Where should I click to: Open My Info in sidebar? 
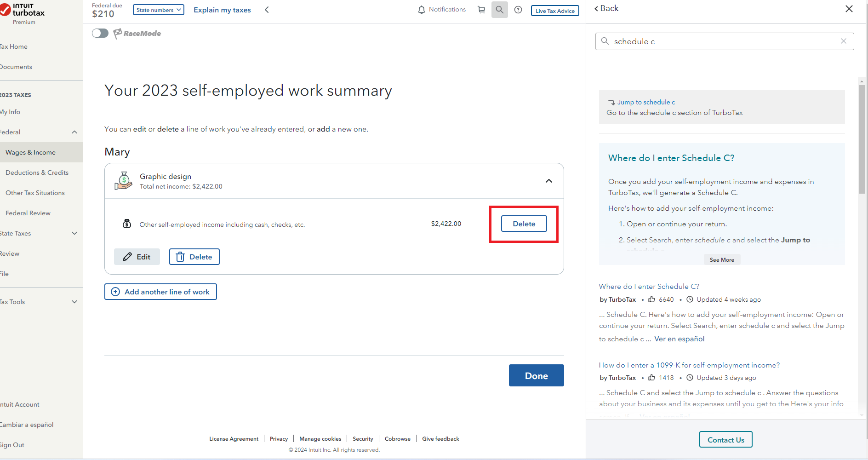pos(10,112)
